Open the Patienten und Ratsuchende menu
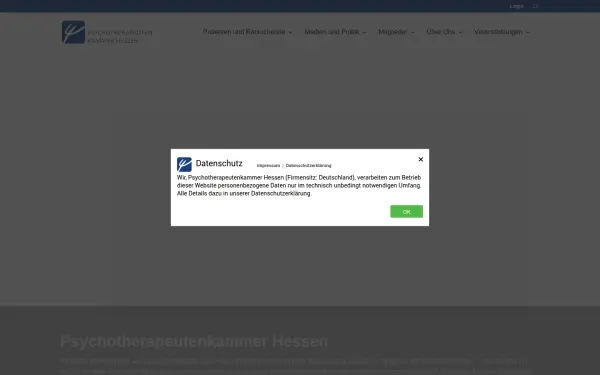 coord(247,32)
